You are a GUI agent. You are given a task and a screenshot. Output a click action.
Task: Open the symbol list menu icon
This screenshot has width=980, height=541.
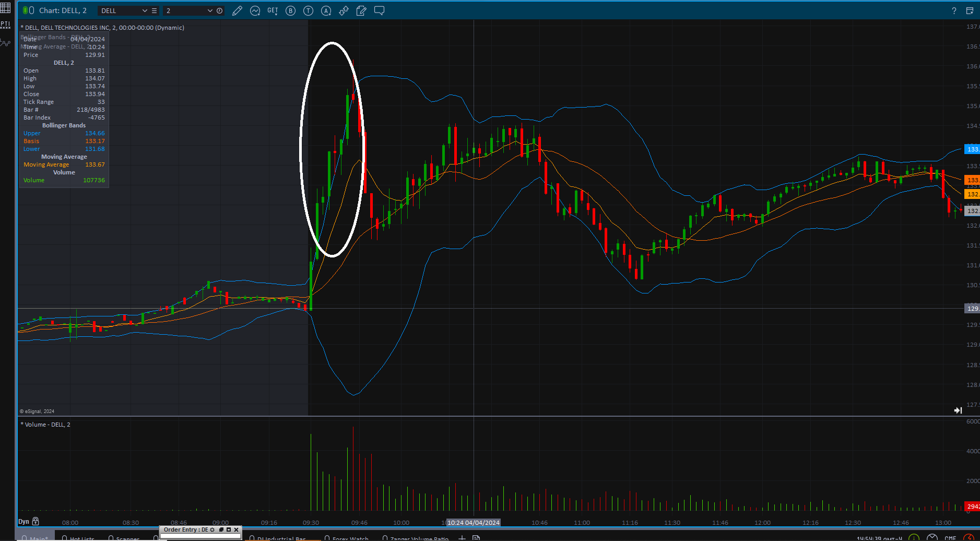[155, 11]
